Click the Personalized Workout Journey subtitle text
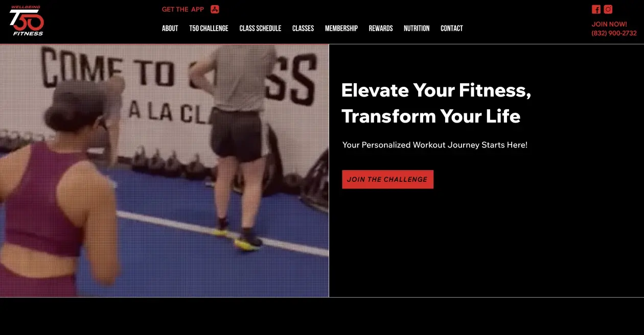644x335 pixels. pos(435,145)
